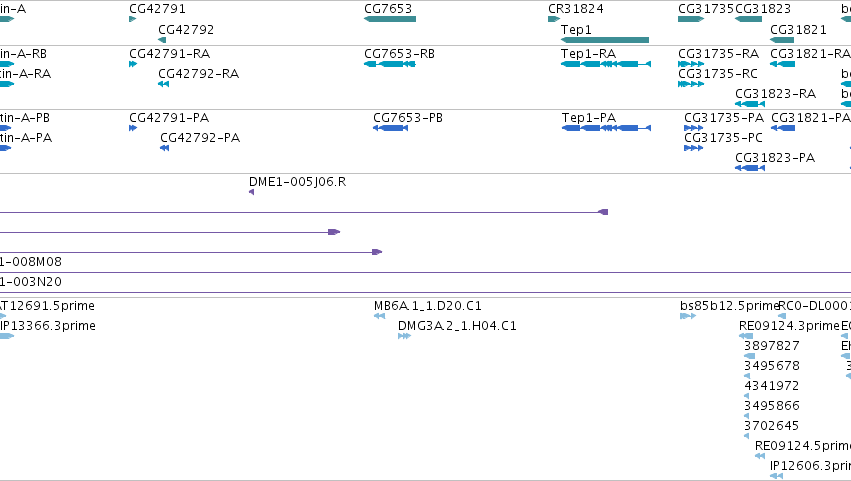Click the IP12606.3prime EST label
The width and height of the screenshot is (851, 481).
(810, 466)
